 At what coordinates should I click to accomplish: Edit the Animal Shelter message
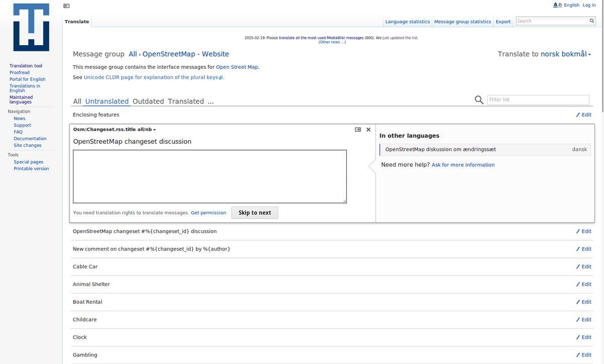click(584, 284)
